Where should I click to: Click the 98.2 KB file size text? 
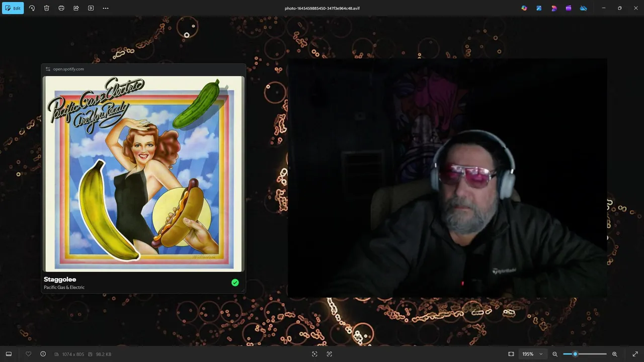point(103,354)
